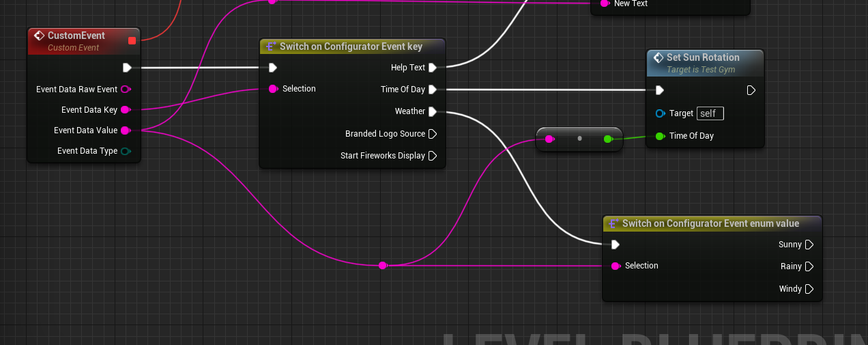Click Selection pin on Switch on Configurator Event key
This screenshot has height=345, width=868.
(273, 88)
